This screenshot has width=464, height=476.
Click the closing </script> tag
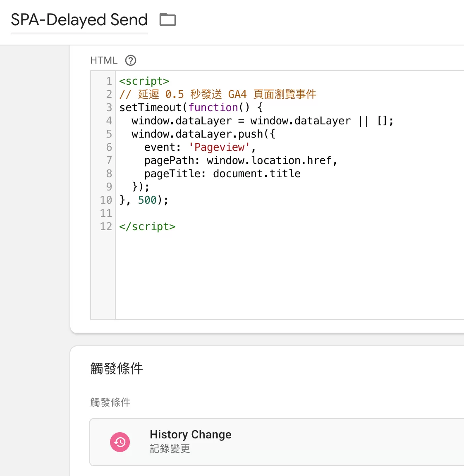[147, 226]
